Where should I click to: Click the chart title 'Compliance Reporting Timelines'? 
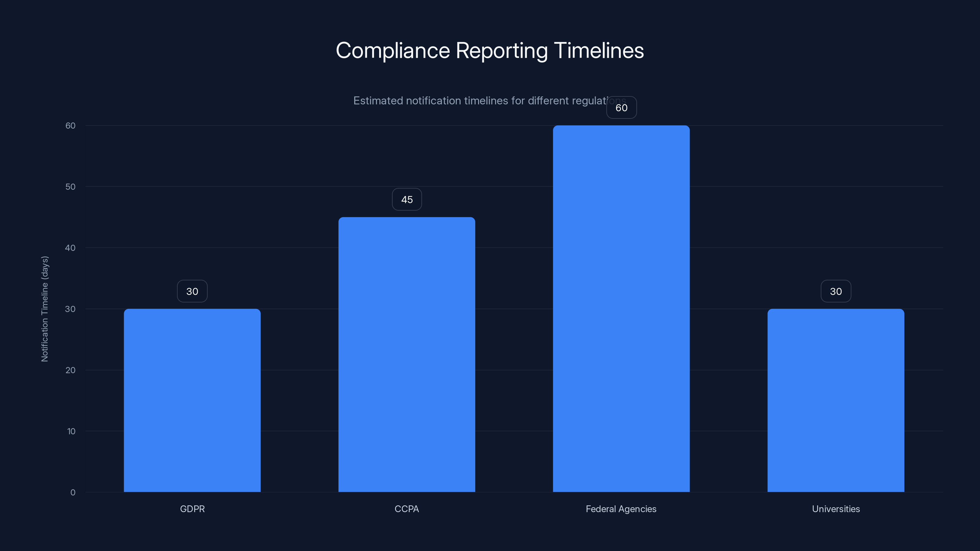[x=490, y=51]
